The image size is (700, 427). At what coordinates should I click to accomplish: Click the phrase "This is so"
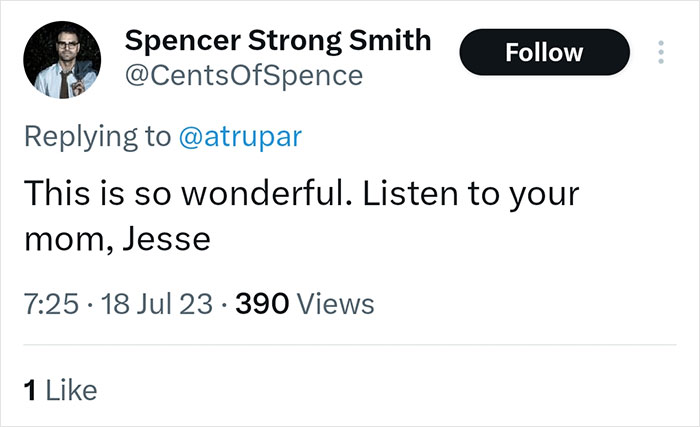coord(84,192)
